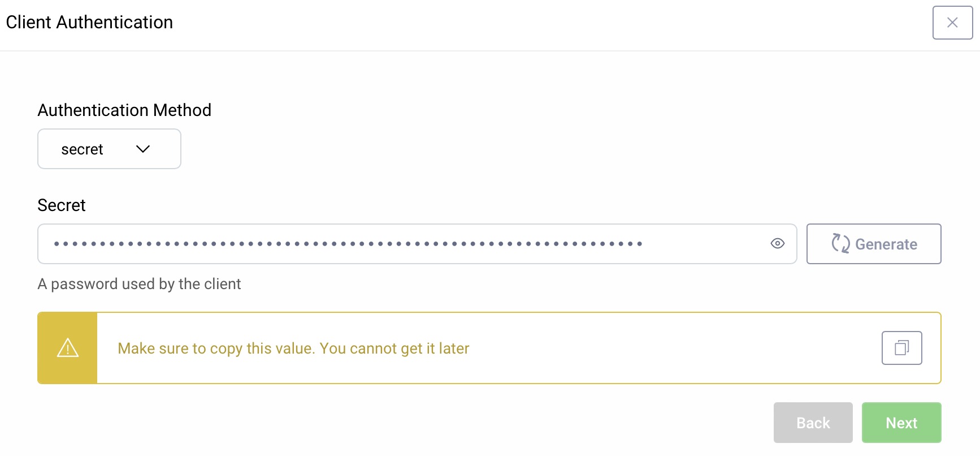Image resolution: width=980 pixels, height=456 pixels.
Task: Click the 'Make sure to copy this value' message
Action: [x=293, y=349]
